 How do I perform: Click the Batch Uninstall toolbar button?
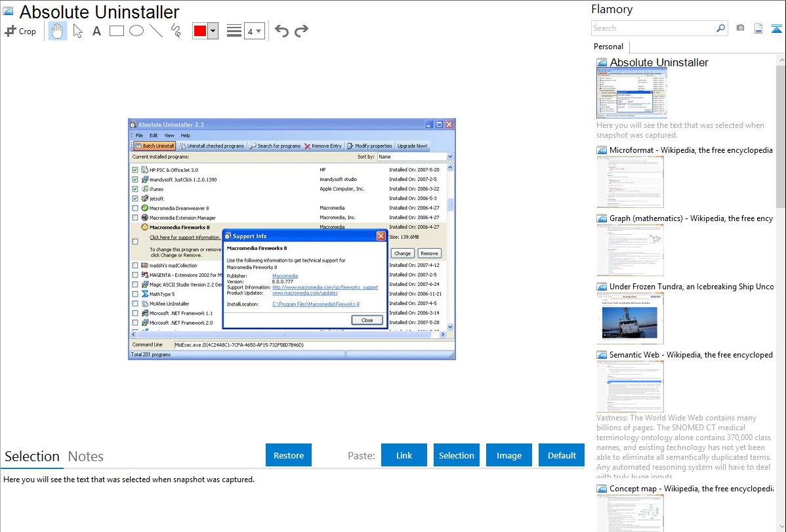tap(154, 146)
